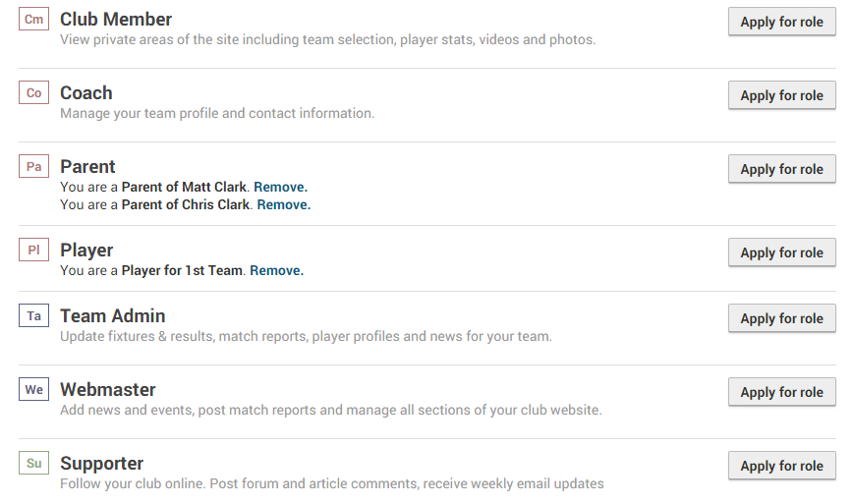Image resolution: width=852 pixels, height=504 pixels.
Task: Remove Parent of Matt Clark role
Action: pyautogui.click(x=280, y=187)
